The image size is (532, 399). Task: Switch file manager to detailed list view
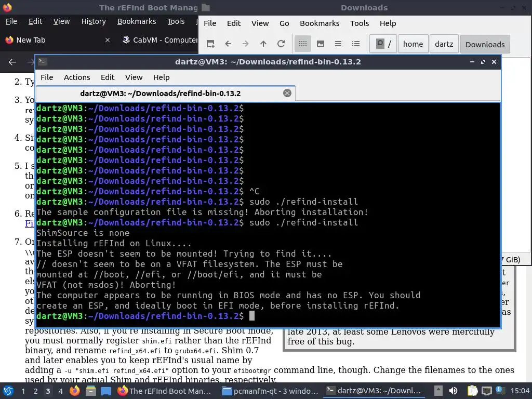tap(355, 44)
